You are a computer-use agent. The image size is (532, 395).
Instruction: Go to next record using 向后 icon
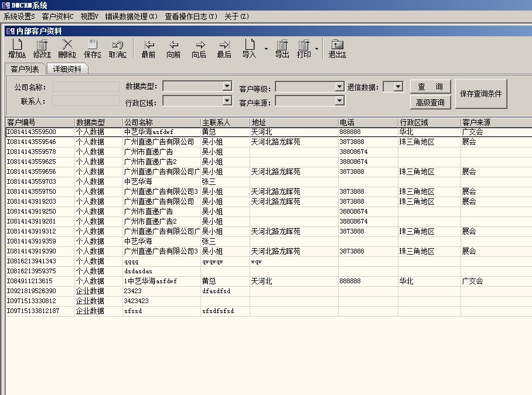pos(198,49)
